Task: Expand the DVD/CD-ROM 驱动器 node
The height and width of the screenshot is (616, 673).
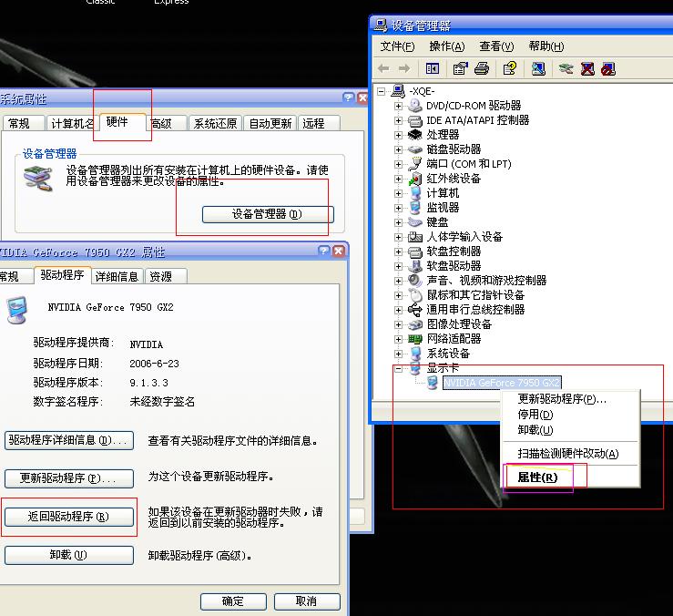Action: pyautogui.click(x=398, y=106)
